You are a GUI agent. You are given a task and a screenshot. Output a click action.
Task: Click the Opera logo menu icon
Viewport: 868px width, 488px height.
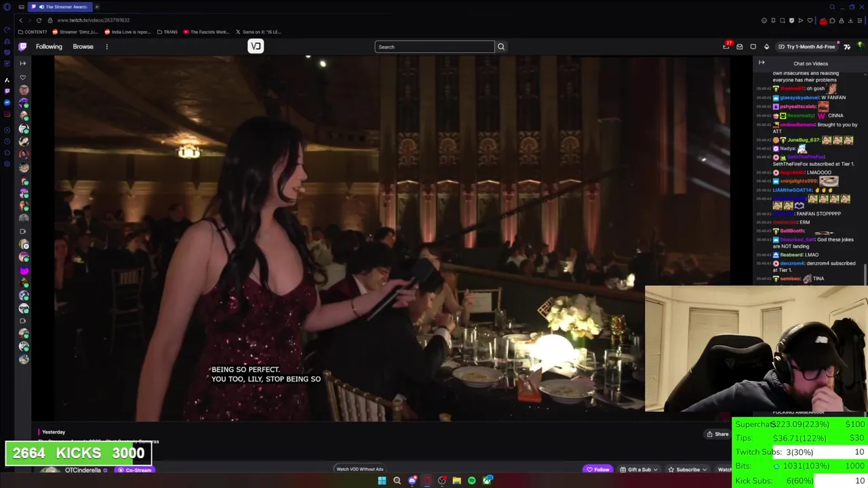7,7
